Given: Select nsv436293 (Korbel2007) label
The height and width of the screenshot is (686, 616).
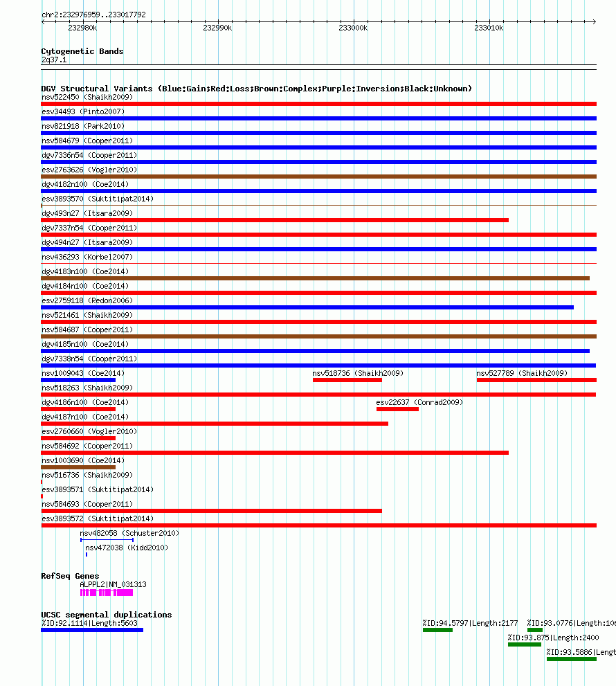Looking at the screenshot, I should 87,257.
